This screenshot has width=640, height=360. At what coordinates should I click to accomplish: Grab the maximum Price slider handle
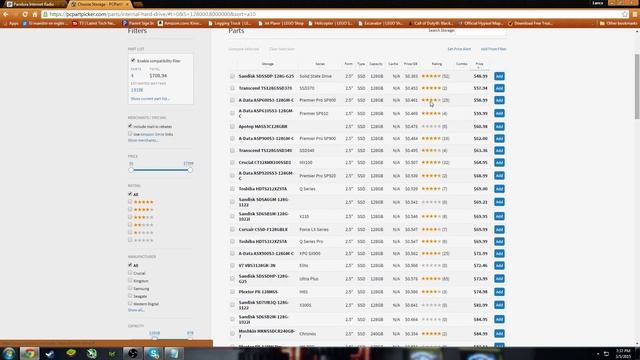pyautogui.click(x=190, y=170)
